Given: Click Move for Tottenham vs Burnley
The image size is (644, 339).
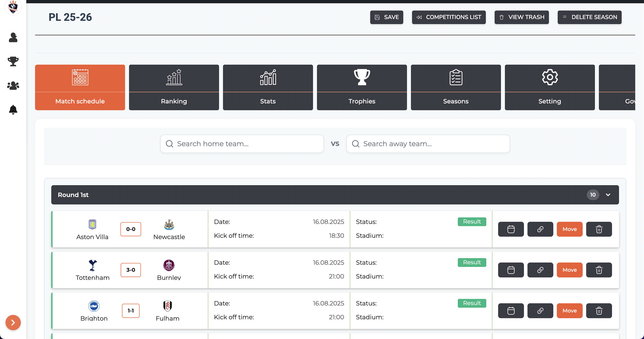Looking at the screenshot, I should tap(570, 270).
